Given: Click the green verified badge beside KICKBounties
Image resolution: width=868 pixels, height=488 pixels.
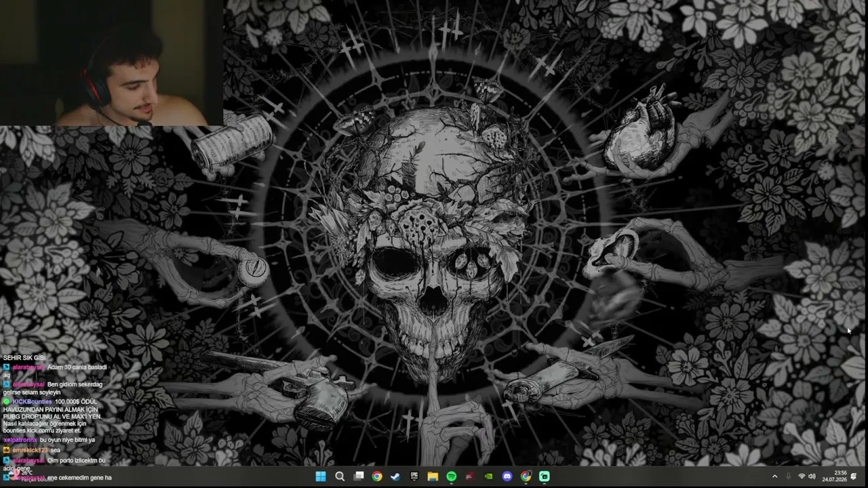Looking at the screenshot, I should tap(7, 402).
